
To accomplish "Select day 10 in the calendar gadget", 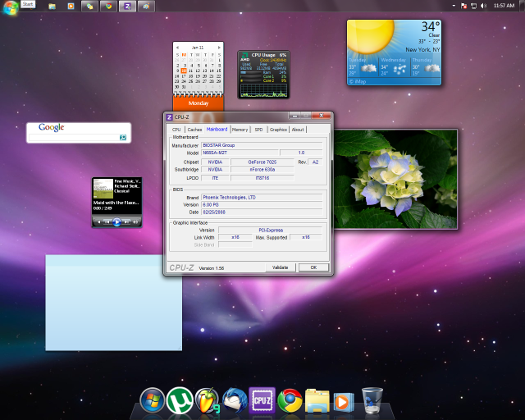I will 184,71.
